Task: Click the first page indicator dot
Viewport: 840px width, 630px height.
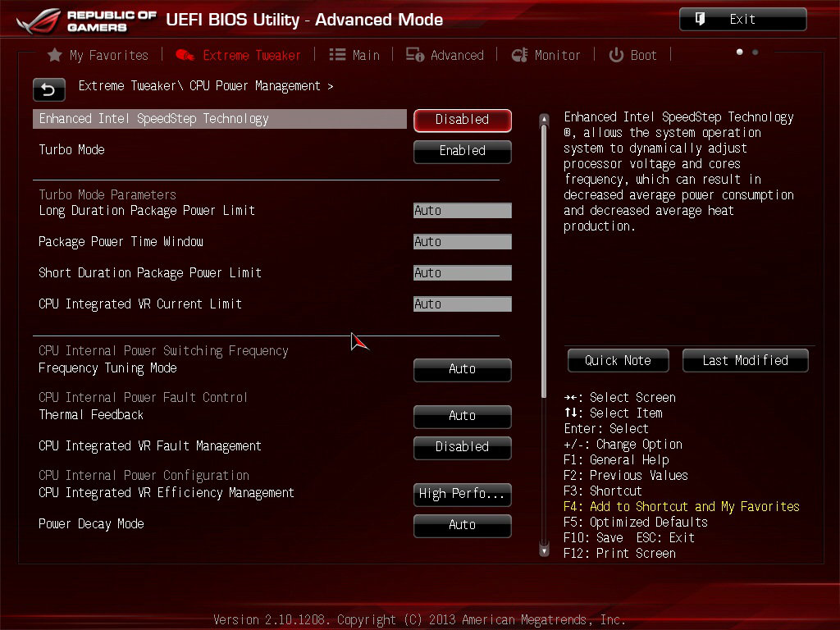Action: tap(739, 52)
